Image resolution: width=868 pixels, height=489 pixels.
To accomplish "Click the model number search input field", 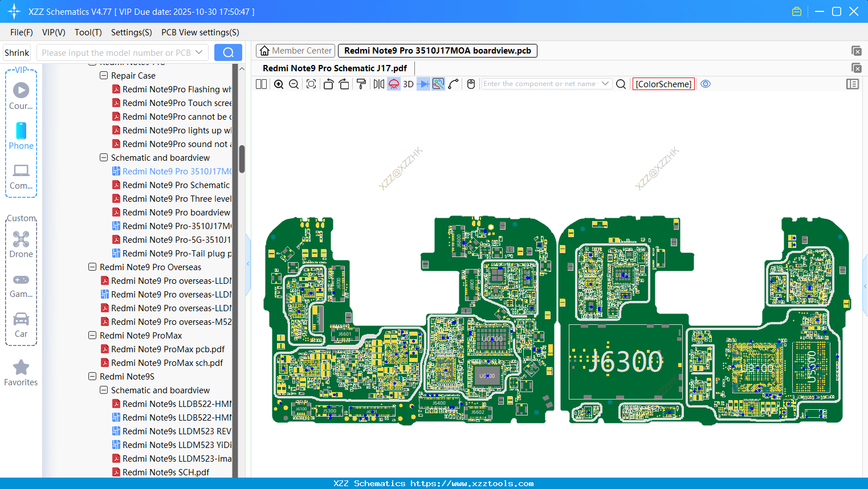I will pos(116,52).
